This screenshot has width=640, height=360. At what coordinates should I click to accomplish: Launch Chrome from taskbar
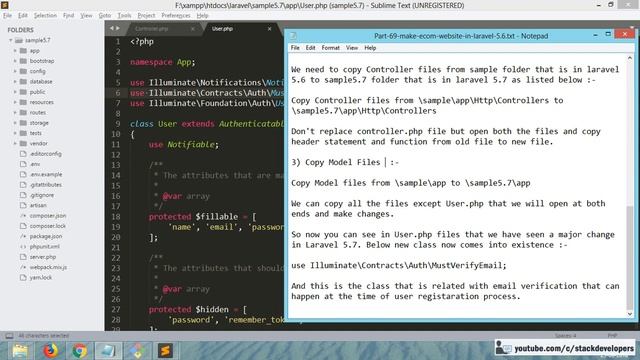point(80,351)
